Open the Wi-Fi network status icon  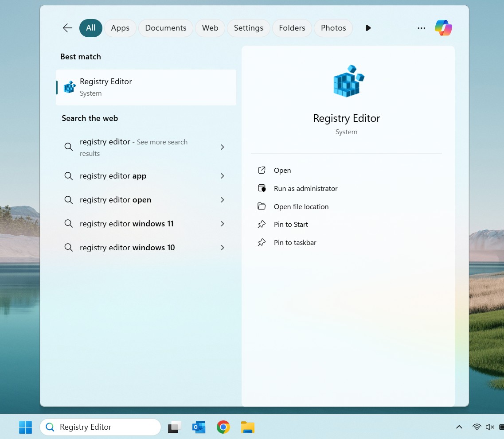pos(477,427)
